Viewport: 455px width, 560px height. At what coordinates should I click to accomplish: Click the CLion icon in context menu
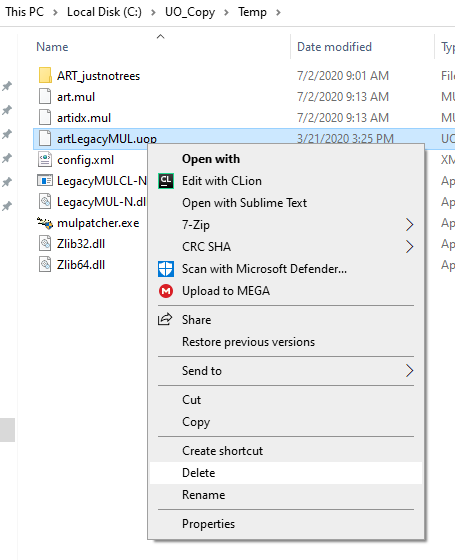coord(166,181)
